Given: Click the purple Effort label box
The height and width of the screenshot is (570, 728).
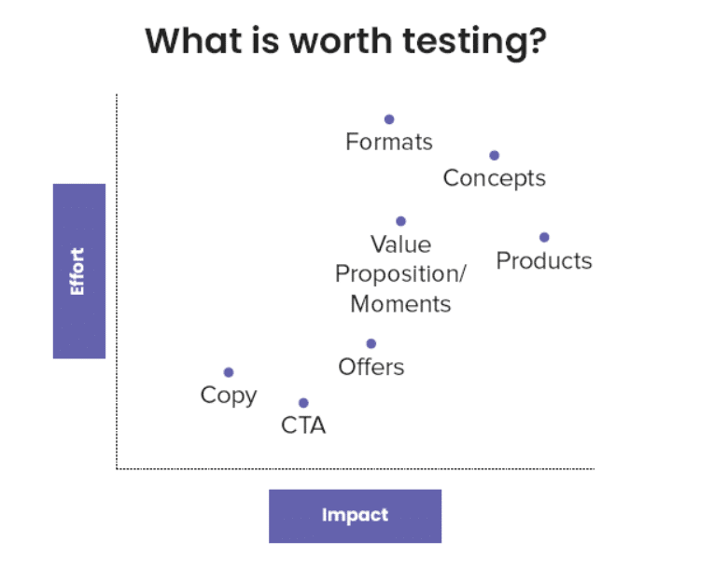Looking at the screenshot, I should tap(79, 271).
